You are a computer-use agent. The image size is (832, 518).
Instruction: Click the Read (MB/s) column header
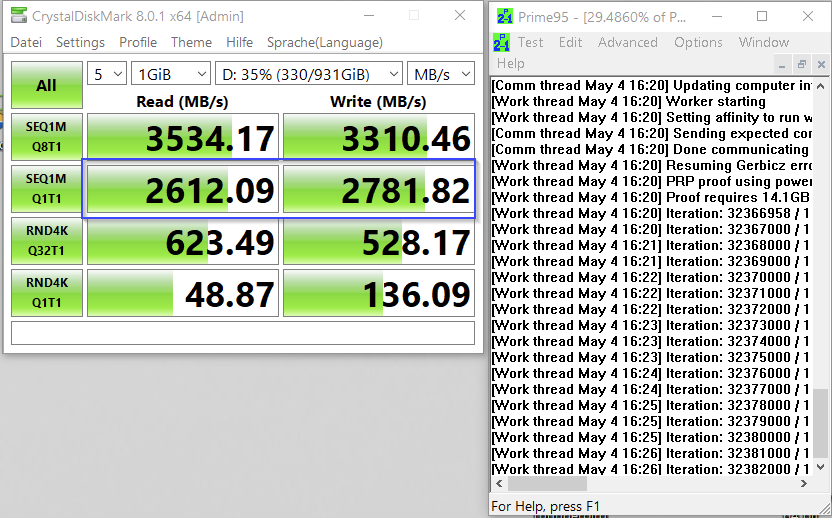(182, 101)
